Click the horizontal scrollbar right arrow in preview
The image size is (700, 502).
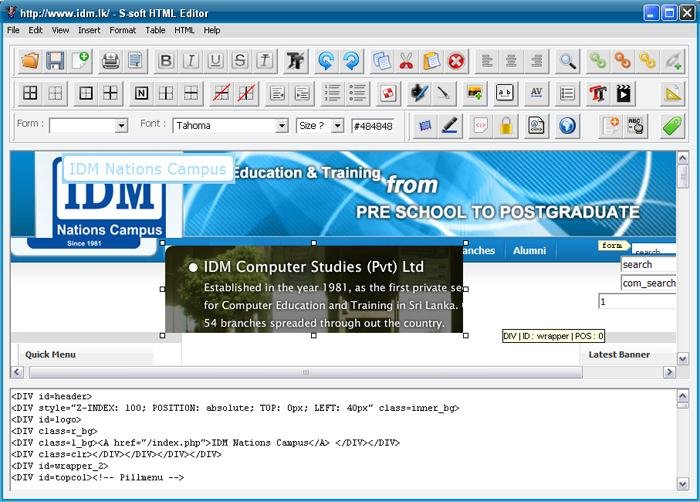(668, 372)
